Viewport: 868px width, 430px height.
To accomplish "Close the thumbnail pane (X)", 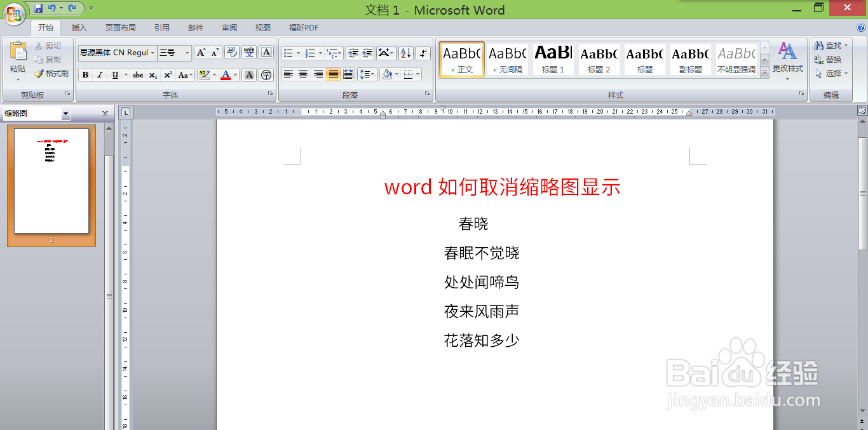I will coord(105,114).
